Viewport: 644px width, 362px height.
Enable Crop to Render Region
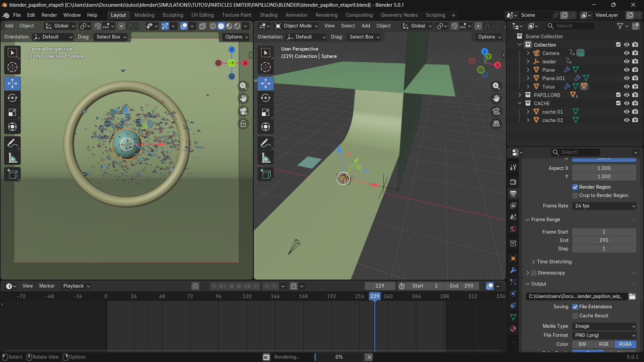coord(575,195)
